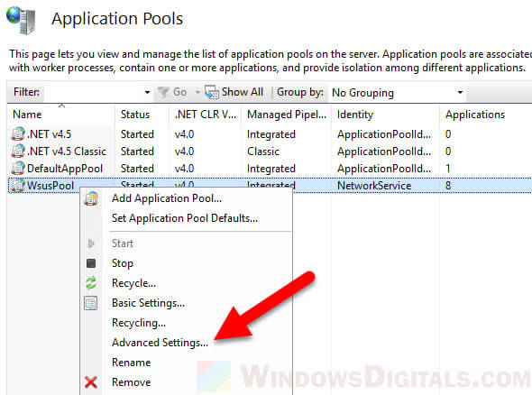Viewport: 532px width, 395px height.
Task: Click the Basic Settings page icon
Action: [90, 303]
